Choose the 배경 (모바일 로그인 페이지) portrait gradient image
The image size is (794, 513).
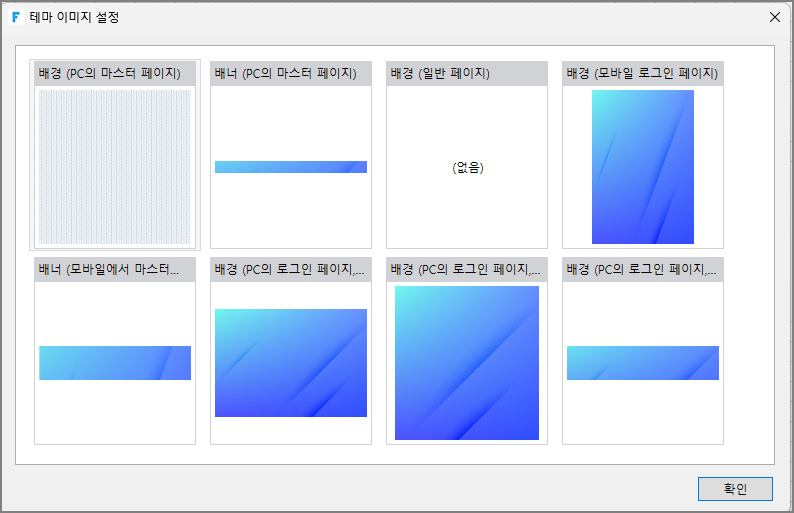(642, 167)
